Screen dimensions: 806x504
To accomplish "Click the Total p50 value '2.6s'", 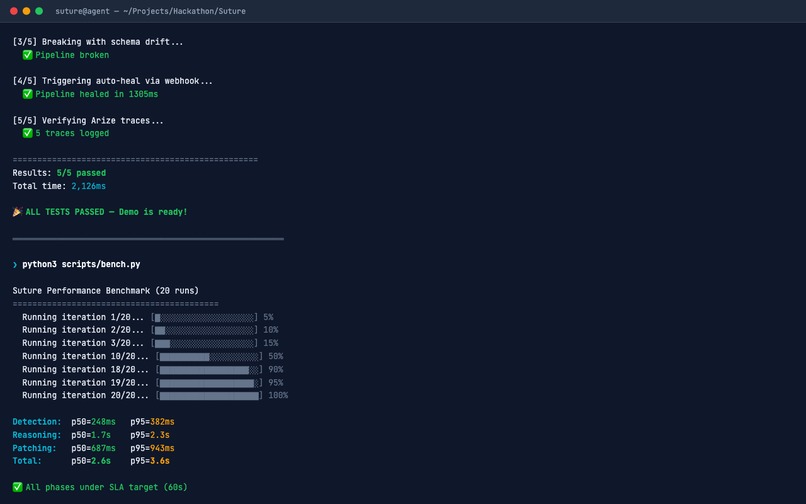I will click(101, 461).
